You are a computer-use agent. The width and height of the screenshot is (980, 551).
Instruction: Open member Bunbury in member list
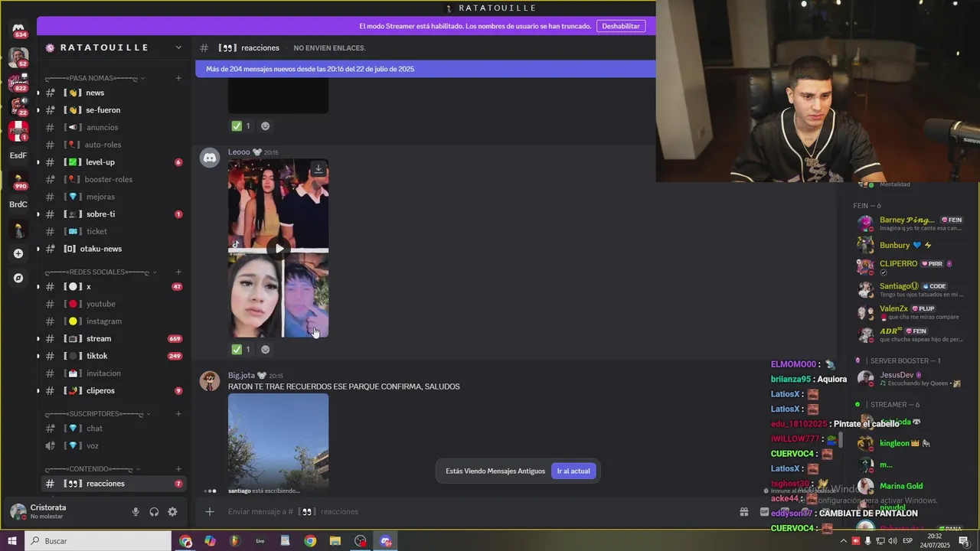[907, 246]
